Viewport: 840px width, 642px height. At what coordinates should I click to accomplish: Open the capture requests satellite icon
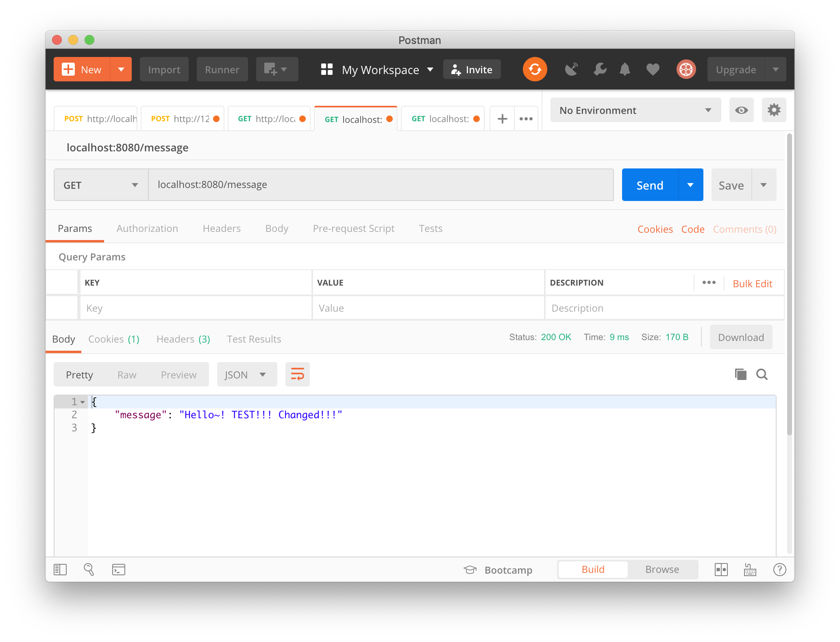coord(571,70)
